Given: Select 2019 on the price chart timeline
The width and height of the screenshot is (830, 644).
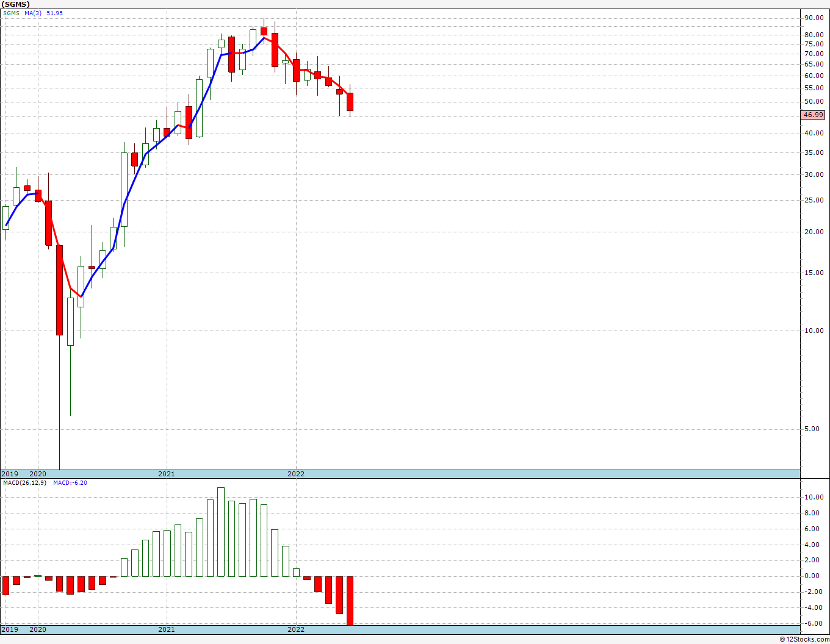Looking at the screenshot, I should coord(9,474).
